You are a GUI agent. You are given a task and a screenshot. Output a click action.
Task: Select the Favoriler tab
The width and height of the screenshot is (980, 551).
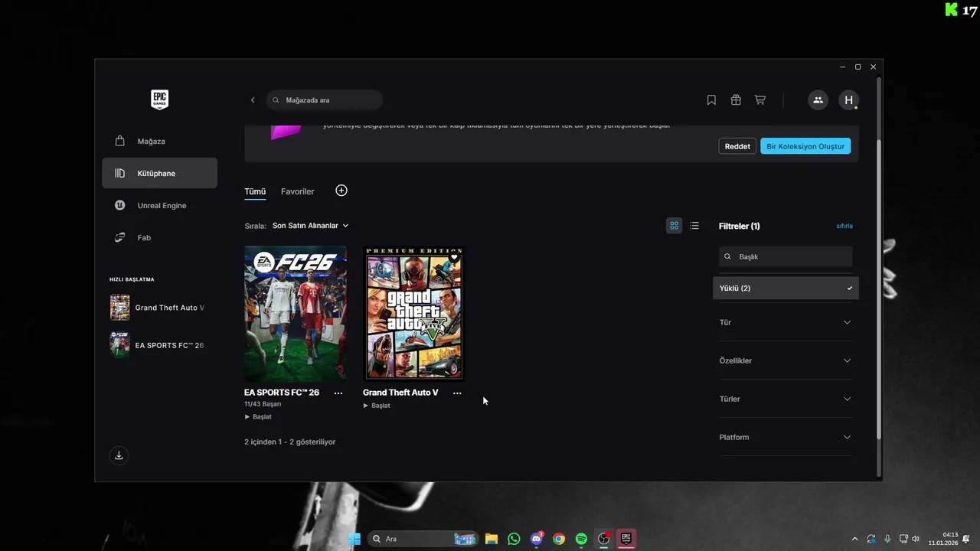pyautogui.click(x=297, y=191)
